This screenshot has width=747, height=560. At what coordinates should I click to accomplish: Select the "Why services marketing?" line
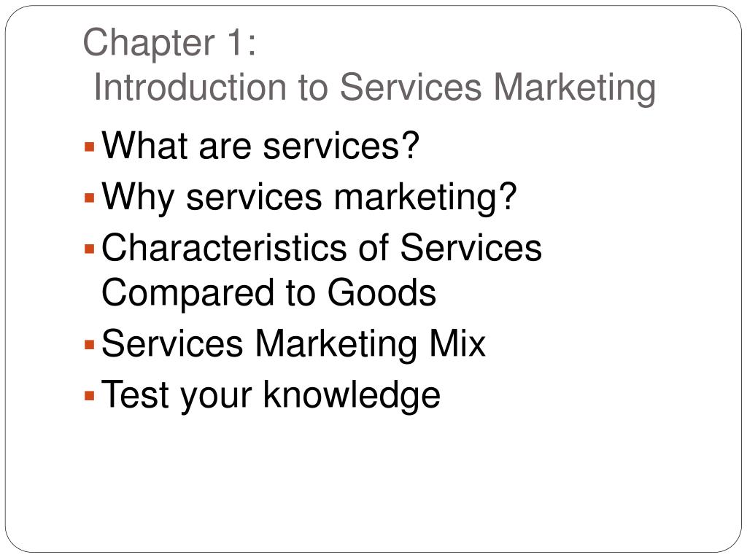(309, 197)
